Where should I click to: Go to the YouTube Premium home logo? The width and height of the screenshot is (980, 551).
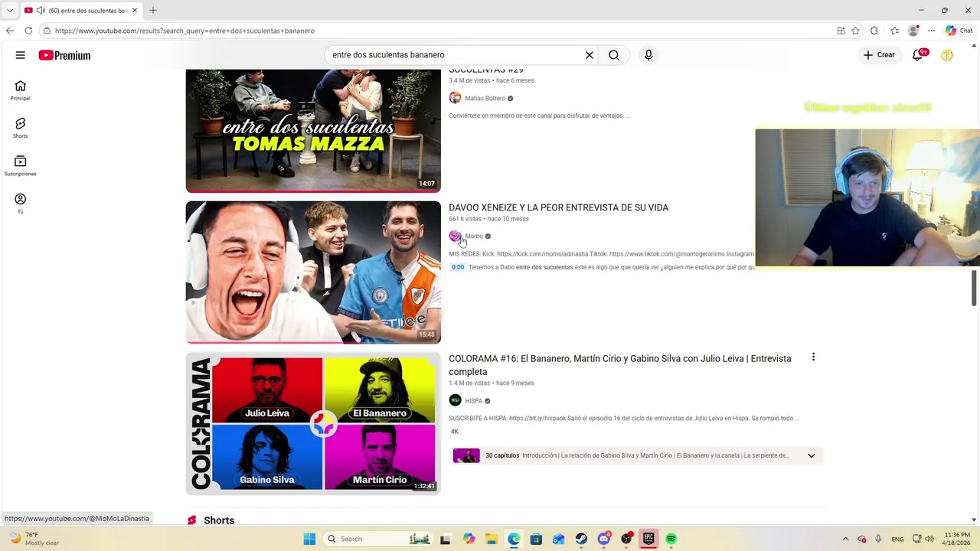coord(64,55)
